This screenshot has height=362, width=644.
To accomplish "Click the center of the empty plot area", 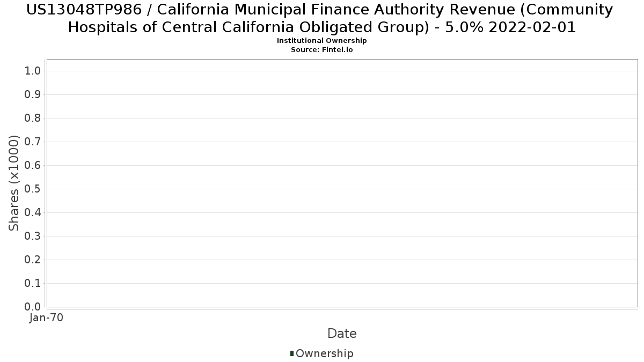I will pos(342,183).
